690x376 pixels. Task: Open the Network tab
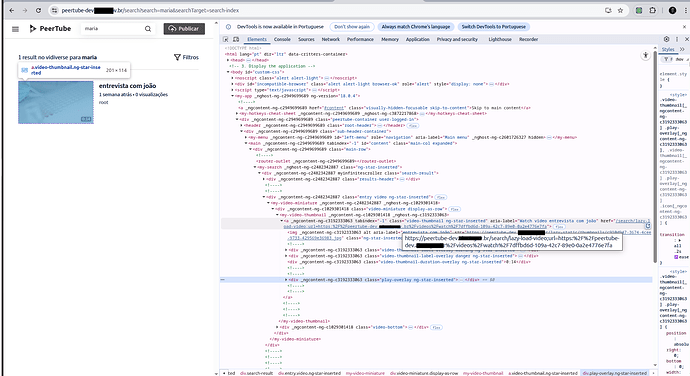[x=330, y=39]
